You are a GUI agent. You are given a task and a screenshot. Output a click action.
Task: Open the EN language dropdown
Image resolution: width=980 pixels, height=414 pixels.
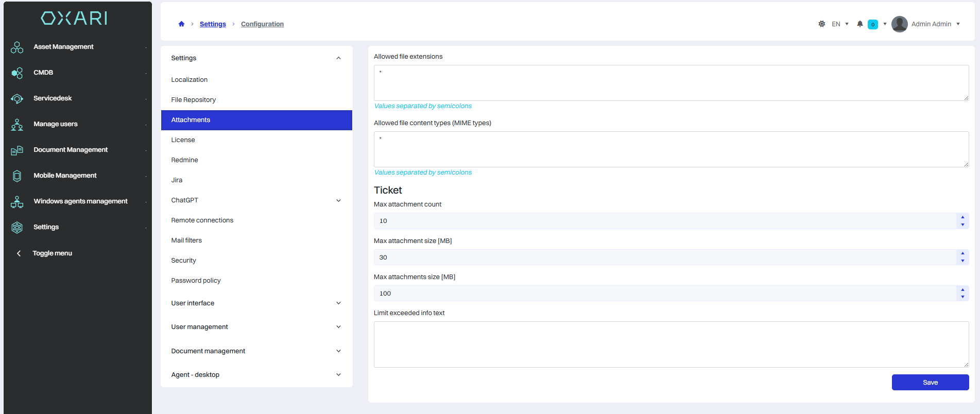click(x=840, y=24)
